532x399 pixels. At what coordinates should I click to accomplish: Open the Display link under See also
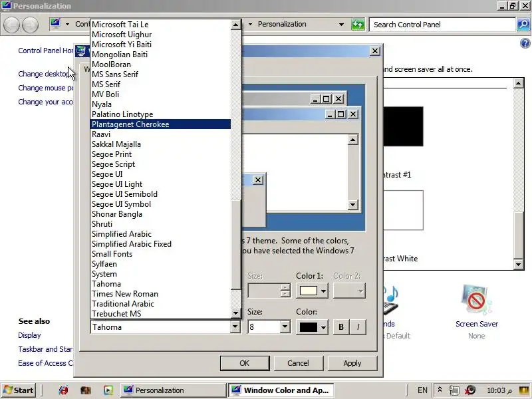click(29, 335)
